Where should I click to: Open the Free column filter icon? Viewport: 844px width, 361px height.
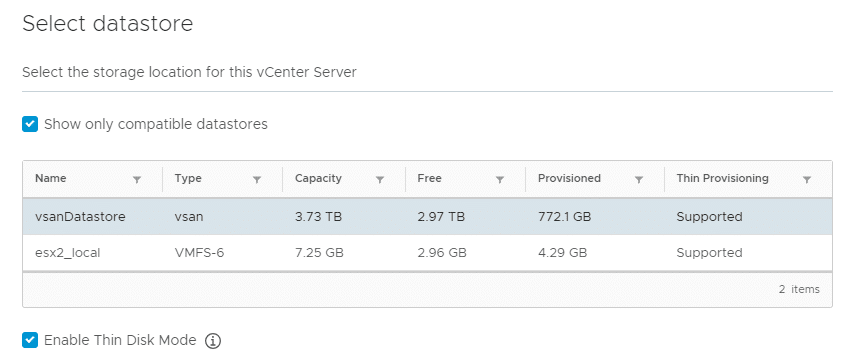click(500, 180)
